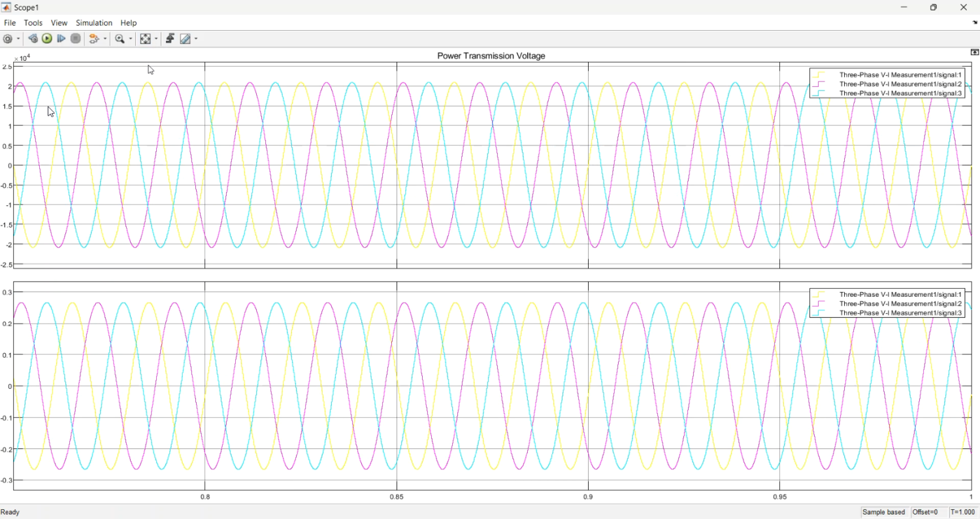This screenshot has height=519, width=980.
Task: Open Configuration Properties gear icon
Action: 8,39
